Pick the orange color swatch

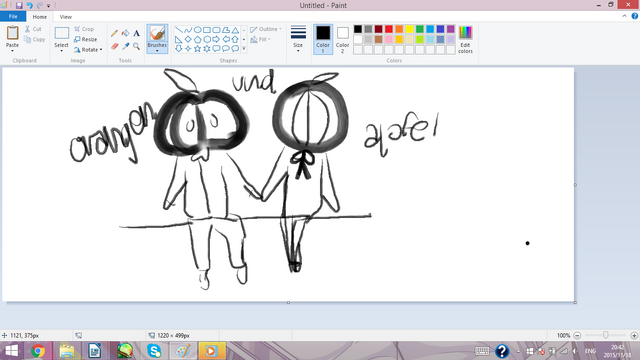[399, 29]
